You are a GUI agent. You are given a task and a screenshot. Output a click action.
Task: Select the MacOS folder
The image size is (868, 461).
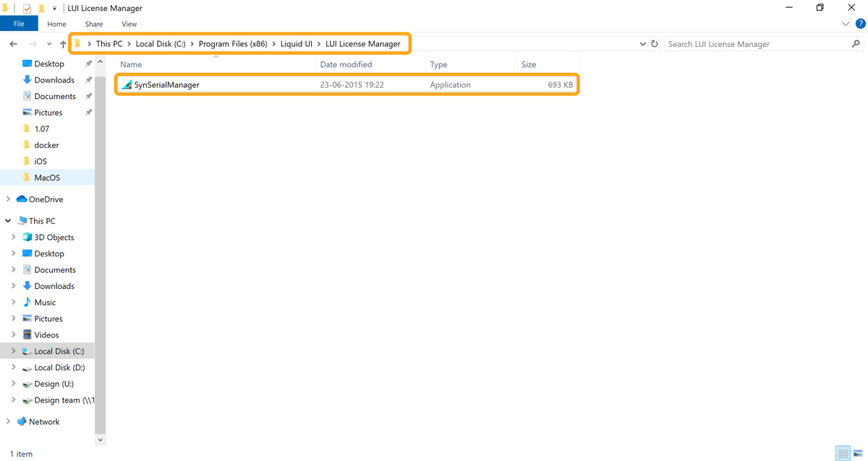point(47,178)
